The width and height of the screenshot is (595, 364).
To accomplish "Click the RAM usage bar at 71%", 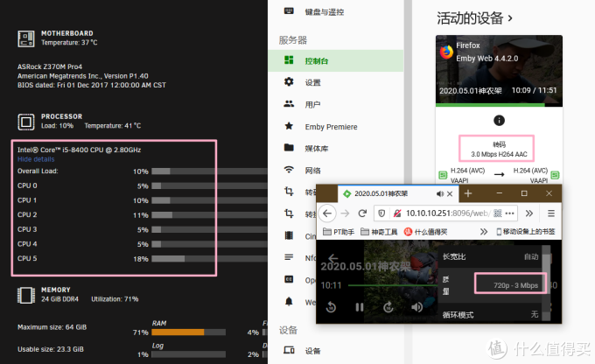I will click(x=189, y=332).
